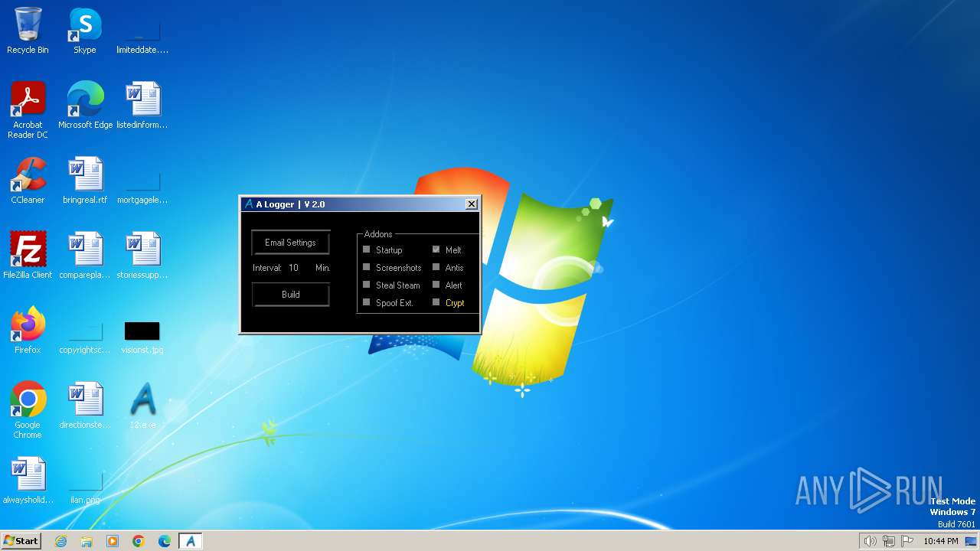Screen dimensions: 980x551
Task: Select Acrobat Reader DC desktop icon
Action: pos(28,110)
